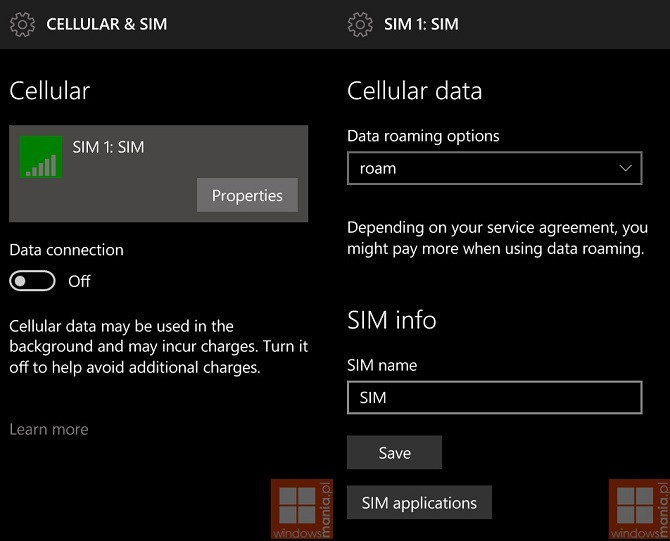
Task: Expand the chevron arrow in the roam dropdown
Action: [x=626, y=168]
